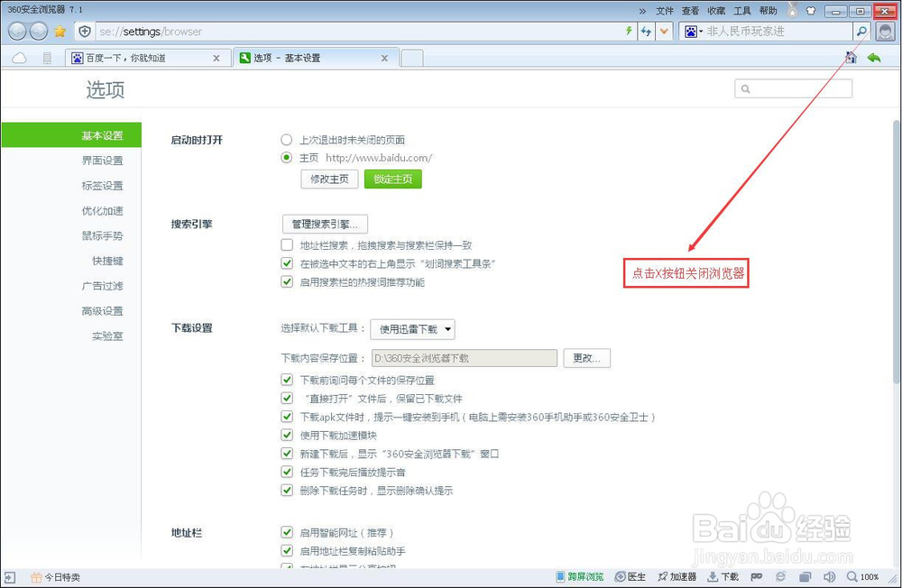
Task: Click the back navigation arrow
Action: tap(17, 31)
